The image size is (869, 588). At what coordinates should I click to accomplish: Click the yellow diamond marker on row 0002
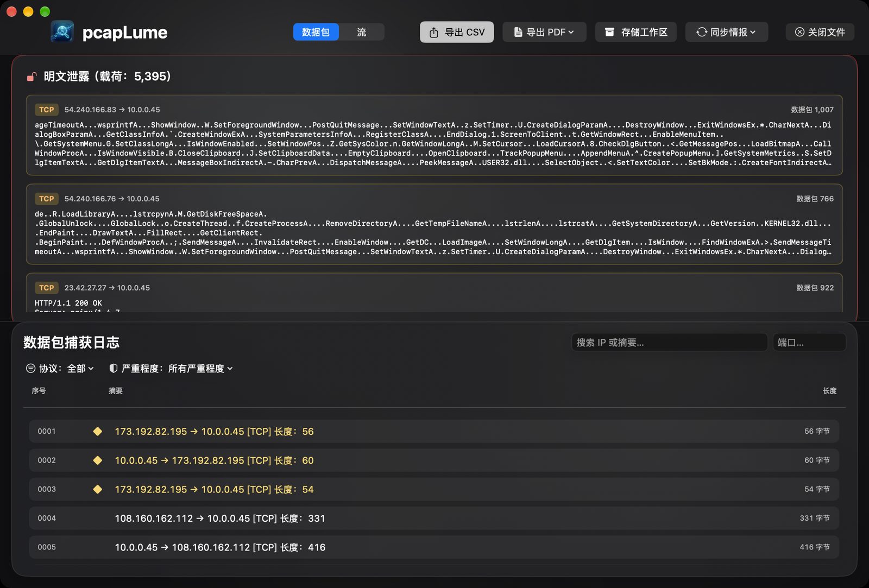[98, 460]
